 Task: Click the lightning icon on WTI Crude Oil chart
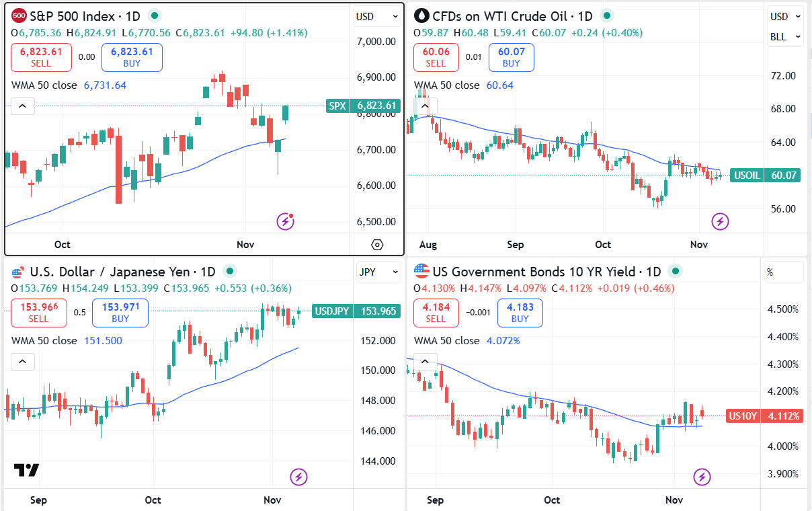[721, 221]
